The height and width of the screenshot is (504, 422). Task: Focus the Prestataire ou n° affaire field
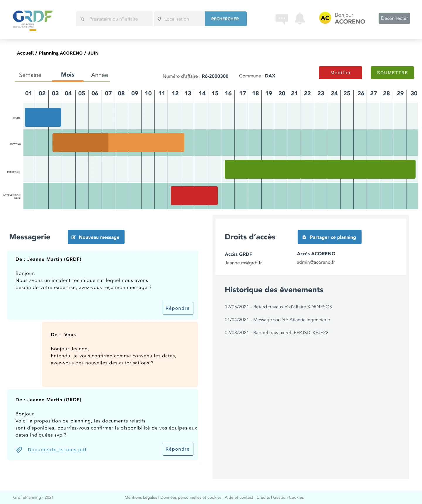[x=114, y=19]
